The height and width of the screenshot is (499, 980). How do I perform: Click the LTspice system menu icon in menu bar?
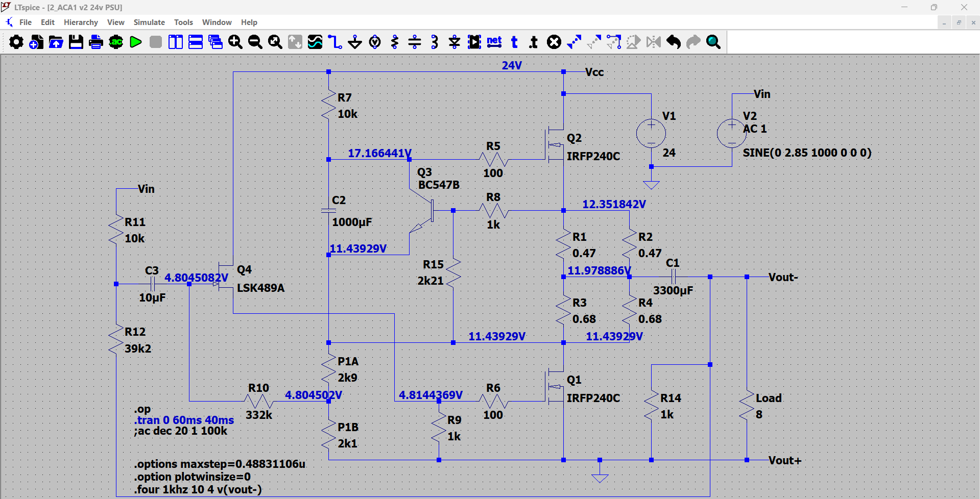pyautogui.click(x=9, y=22)
